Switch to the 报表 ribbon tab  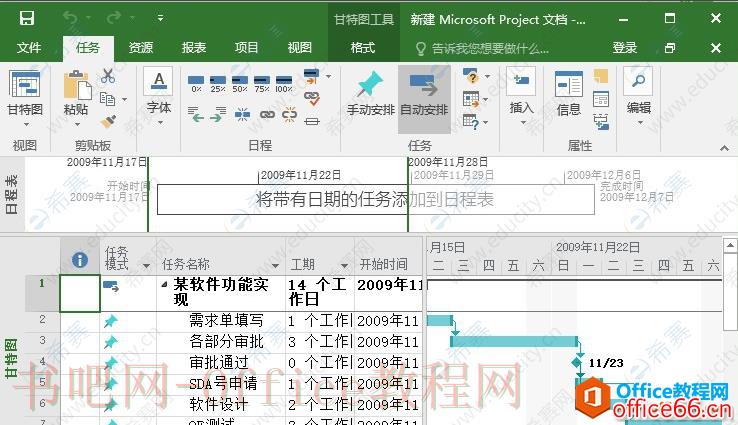pyautogui.click(x=194, y=48)
